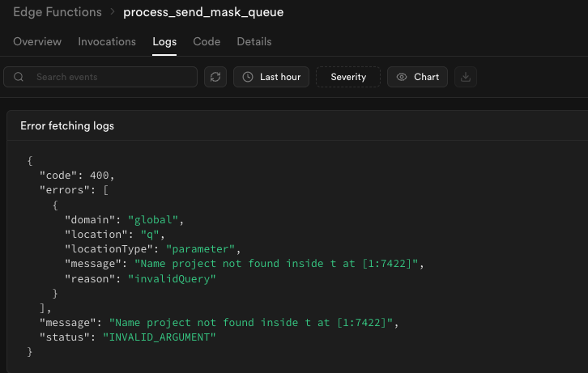The image size is (588, 373).
Task: Open the Severity filter dropdown
Action: tap(348, 77)
